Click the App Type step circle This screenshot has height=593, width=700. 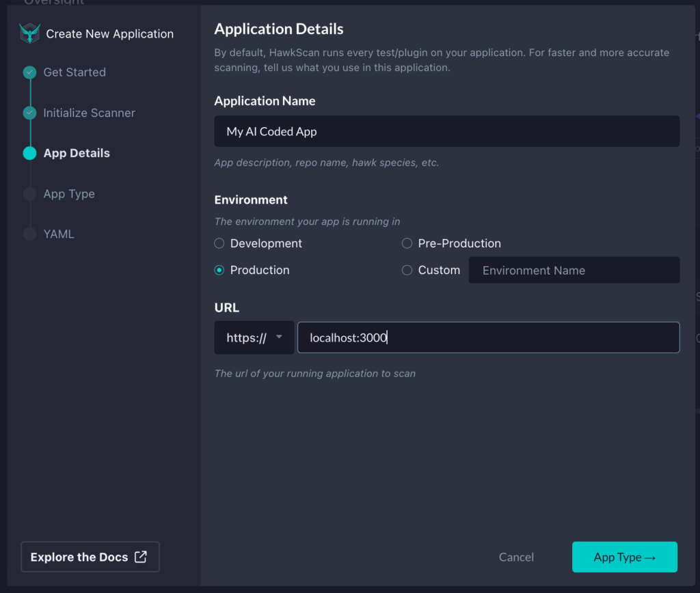click(x=29, y=193)
